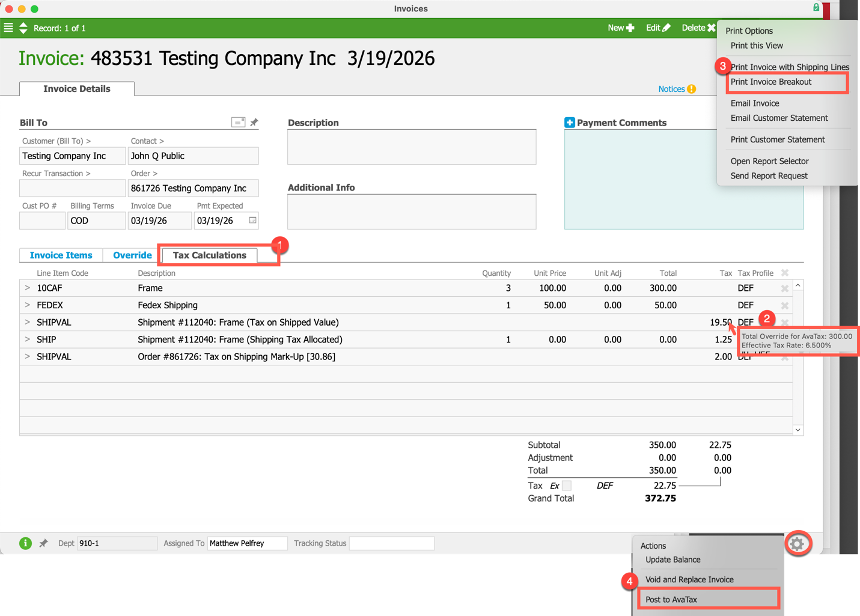The height and width of the screenshot is (616, 860).
Task: Open the Pmt Expected calendar icon
Action: [253, 220]
